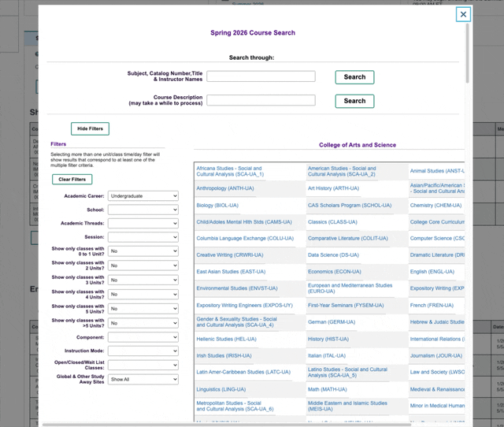Image resolution: width=504 pixels, height=427 pixels.
Task: Open Journalism (JOUR-UA) subject
Action: (436, 356)
